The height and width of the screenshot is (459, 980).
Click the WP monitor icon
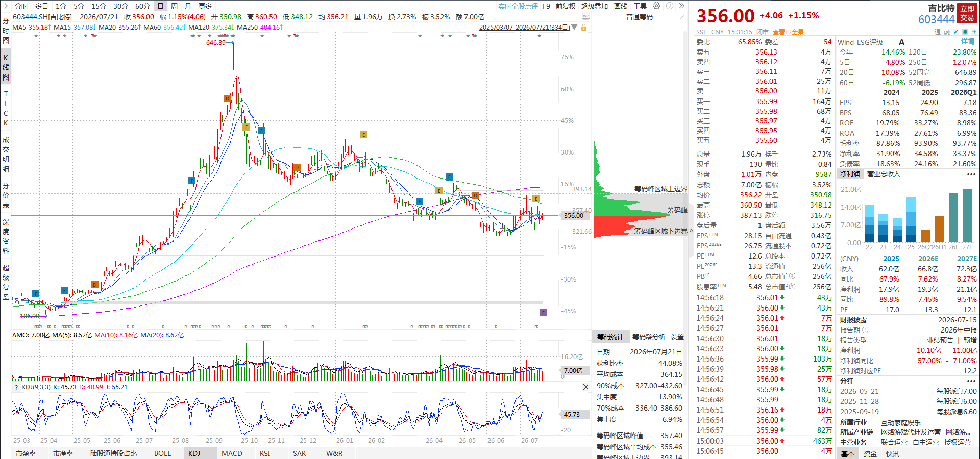[586, 17]
